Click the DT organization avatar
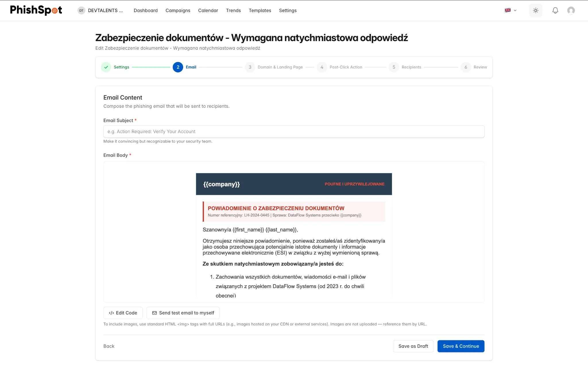The width and height of the screenshot is (588, 368). [81, 10]
